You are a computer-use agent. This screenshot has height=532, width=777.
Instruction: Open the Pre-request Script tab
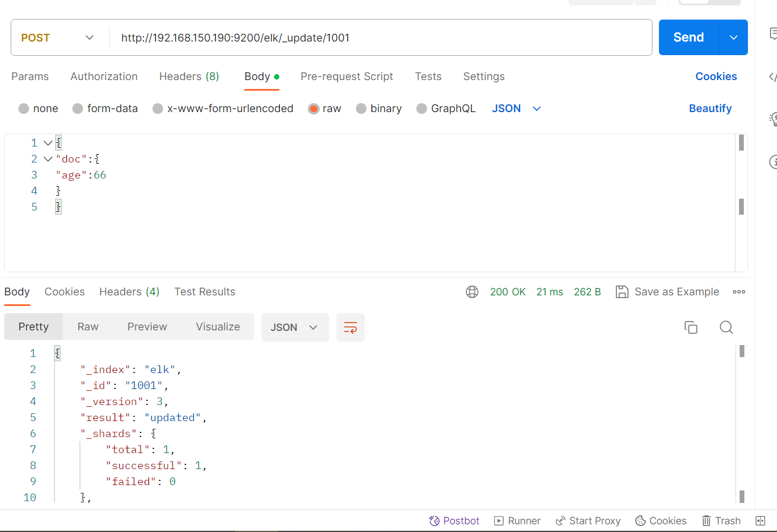pyautogui.click(x=347, y=77)
